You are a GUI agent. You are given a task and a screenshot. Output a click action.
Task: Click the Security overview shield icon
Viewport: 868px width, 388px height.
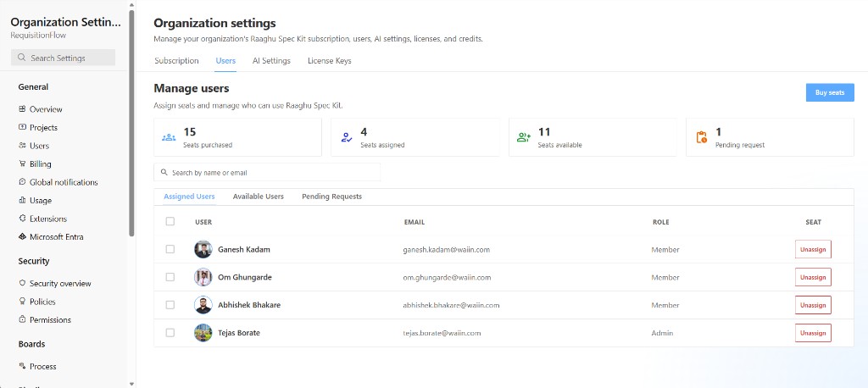(x=22, y=284)
